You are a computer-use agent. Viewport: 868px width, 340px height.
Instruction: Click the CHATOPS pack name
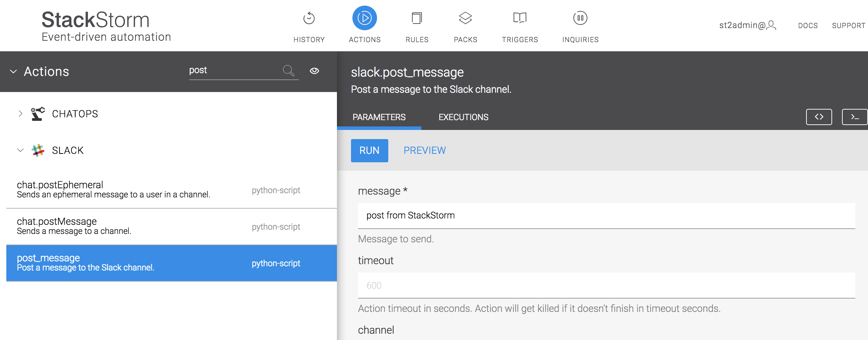[75, 114]
